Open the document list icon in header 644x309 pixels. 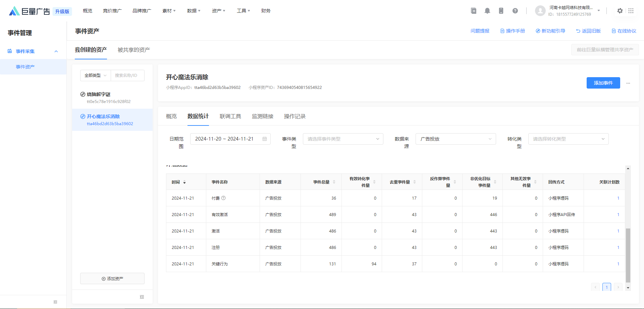(x=474, y=11)
